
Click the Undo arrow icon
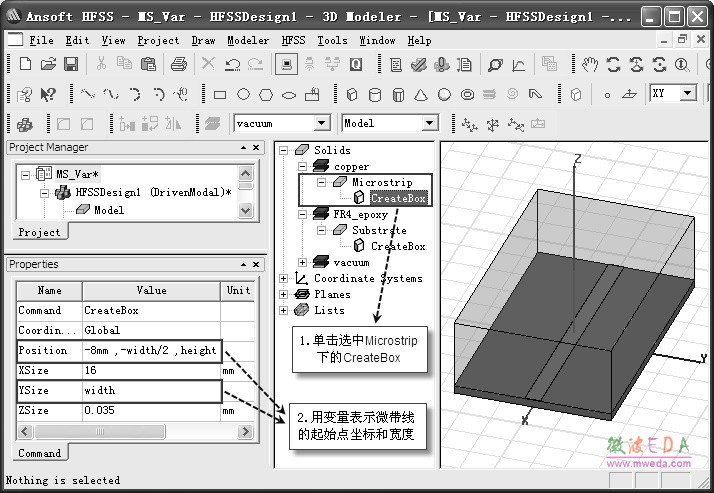[233, 64]
